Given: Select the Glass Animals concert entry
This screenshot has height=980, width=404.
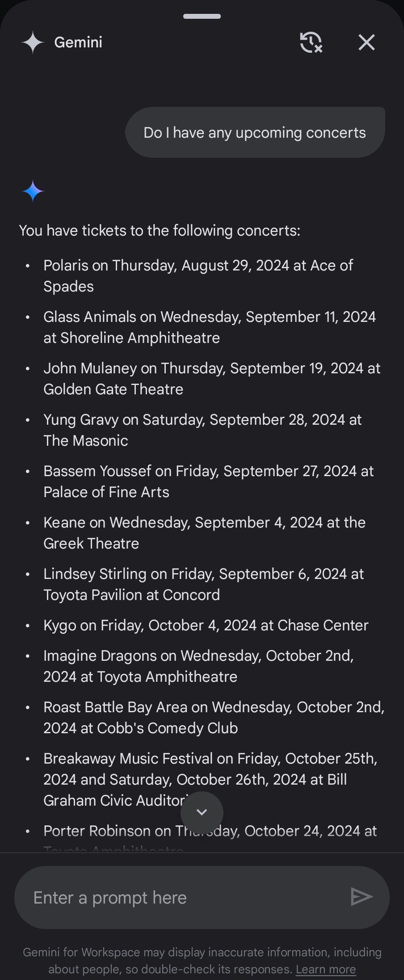Looking at the screenshot, I should click(x=209, y=327).
